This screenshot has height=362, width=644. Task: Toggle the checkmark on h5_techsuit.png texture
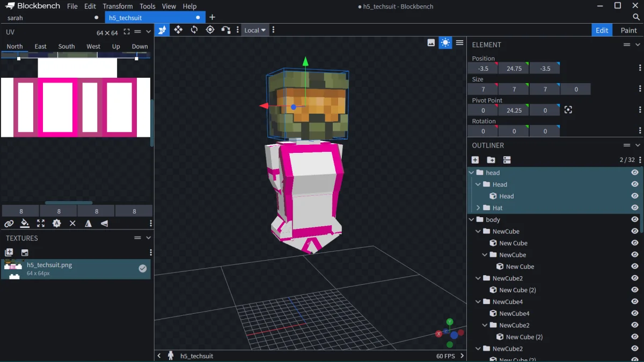143,269
